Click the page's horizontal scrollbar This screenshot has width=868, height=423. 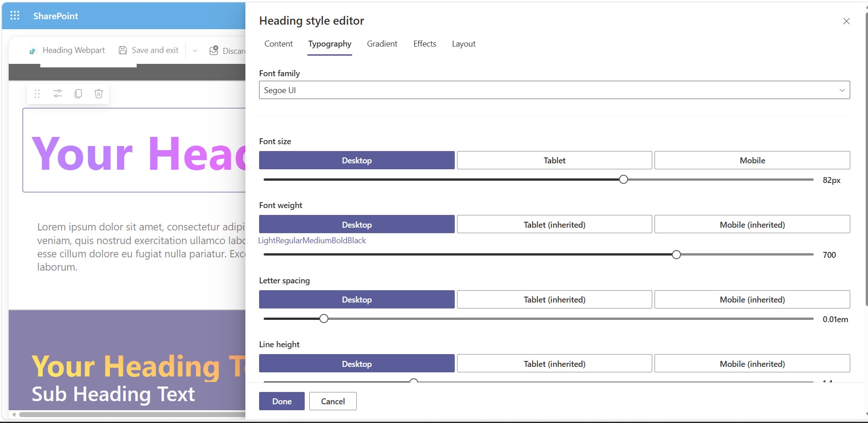pos(132,414)
